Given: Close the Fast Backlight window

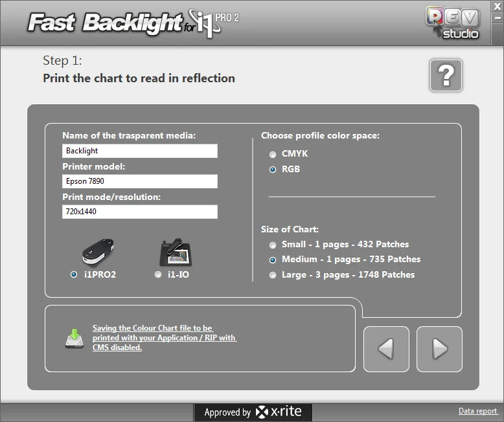Looking at the screenshot, I should click(498, 6).
